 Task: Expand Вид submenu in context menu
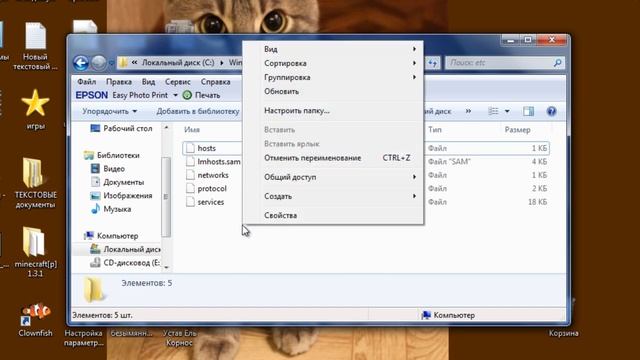(x=333, y=49)
